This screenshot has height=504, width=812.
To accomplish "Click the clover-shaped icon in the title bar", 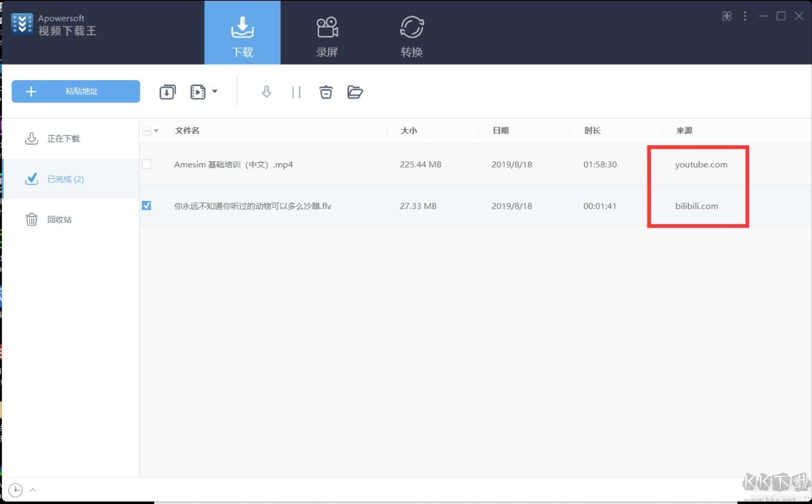I will 727,16.
